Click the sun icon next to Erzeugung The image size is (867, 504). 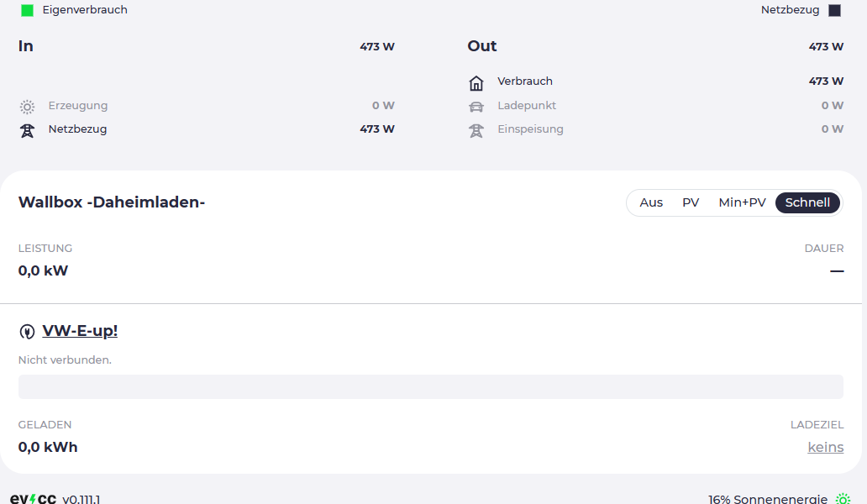pos(27,106)
